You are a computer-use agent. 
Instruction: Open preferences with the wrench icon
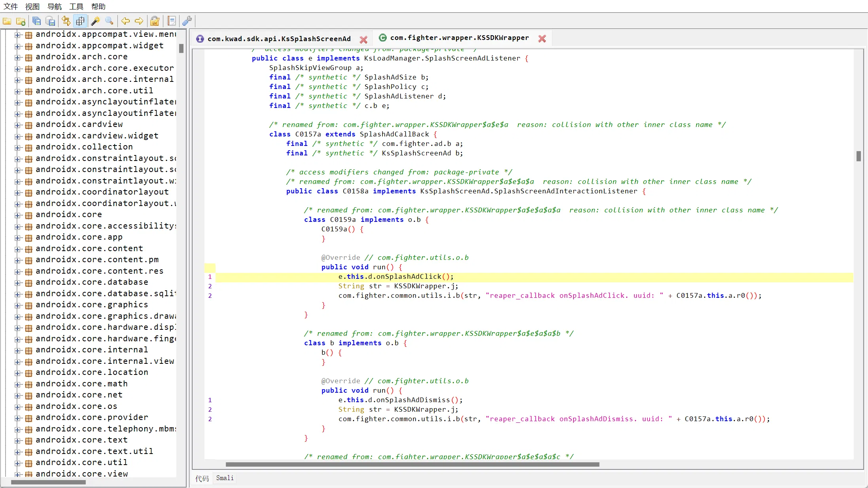[187, 21]
